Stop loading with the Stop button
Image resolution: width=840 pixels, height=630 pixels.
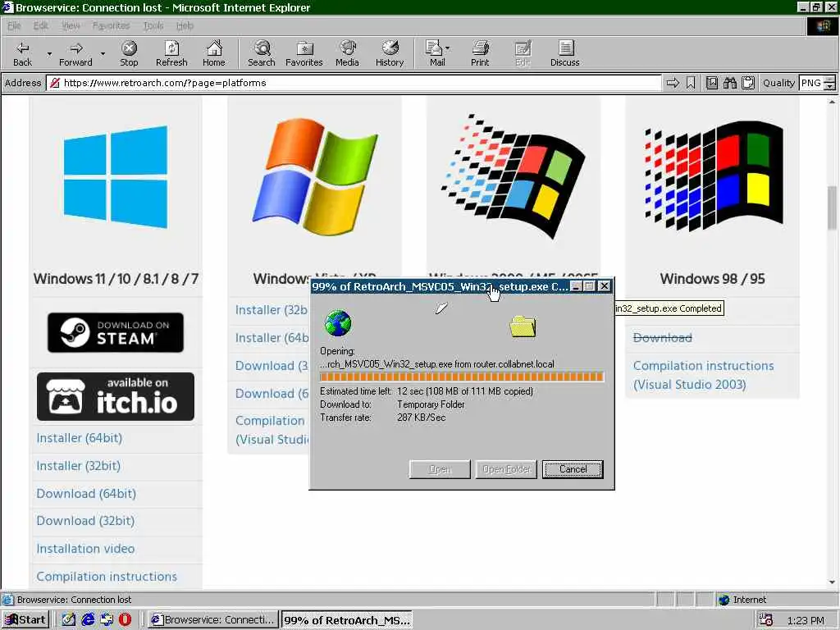[x=129, y=53]
